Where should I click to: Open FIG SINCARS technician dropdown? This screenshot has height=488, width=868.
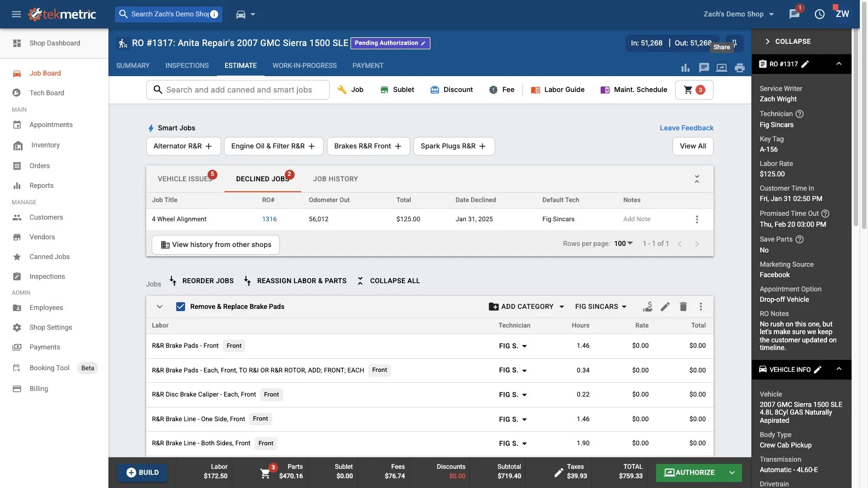601,307
